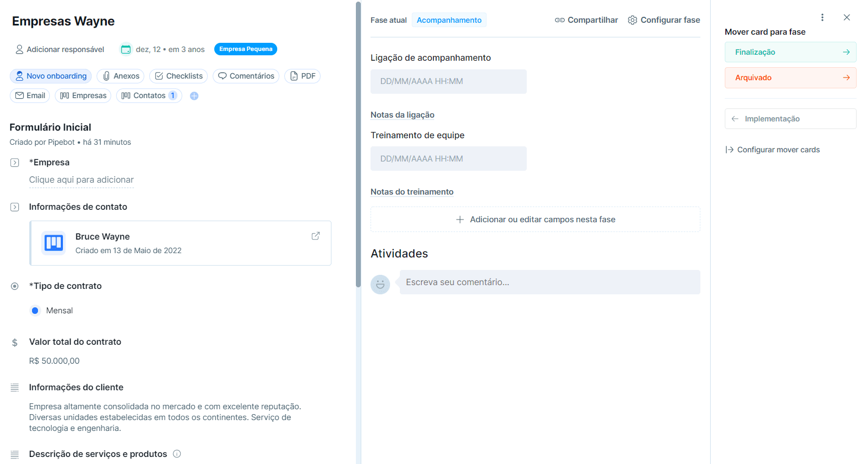Click the Informações do cliente text lines icon
This screenshot has height=464, width=868.
[x=15, y=388]
